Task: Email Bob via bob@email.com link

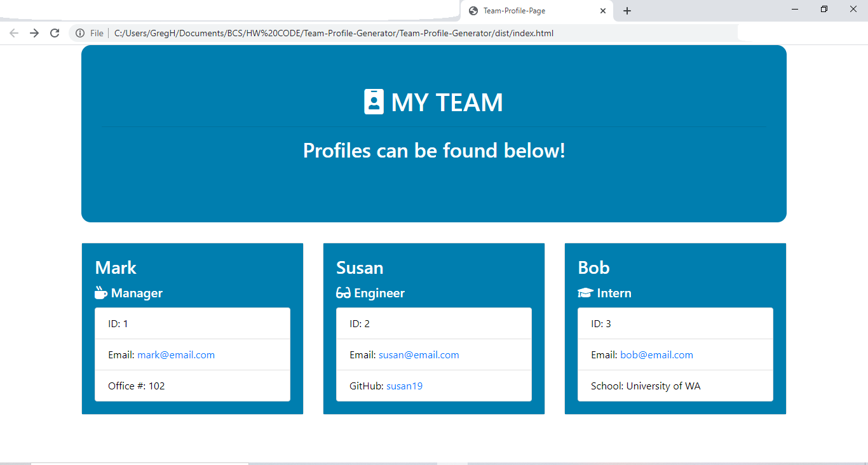Action: (x=656, y=354)
